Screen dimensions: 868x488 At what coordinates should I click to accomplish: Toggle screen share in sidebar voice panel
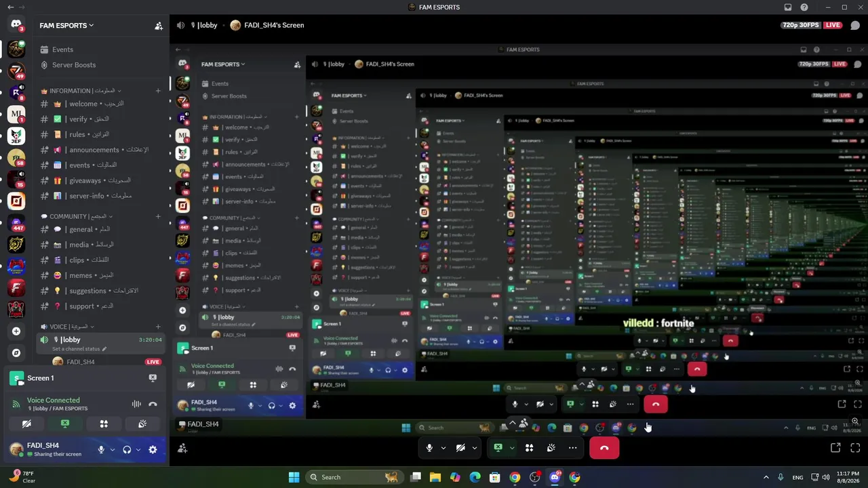click(65, 424)
